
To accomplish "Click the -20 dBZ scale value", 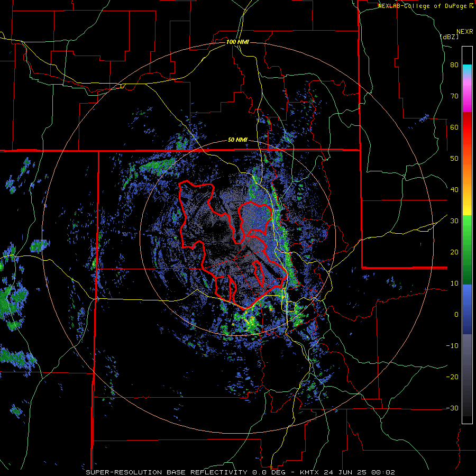I will (452, 377).
